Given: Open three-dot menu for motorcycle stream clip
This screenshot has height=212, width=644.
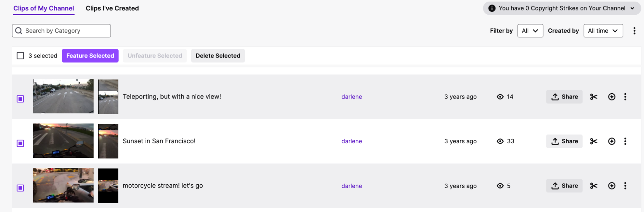Looking at the screenshot, I should [x=625, y=186].
